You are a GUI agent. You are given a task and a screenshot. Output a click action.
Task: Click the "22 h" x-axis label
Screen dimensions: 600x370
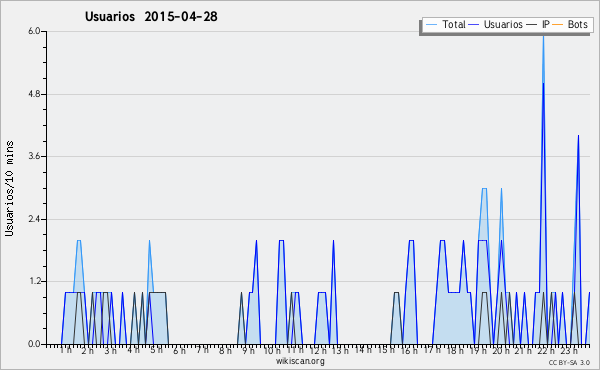click(x=546, y=350)
